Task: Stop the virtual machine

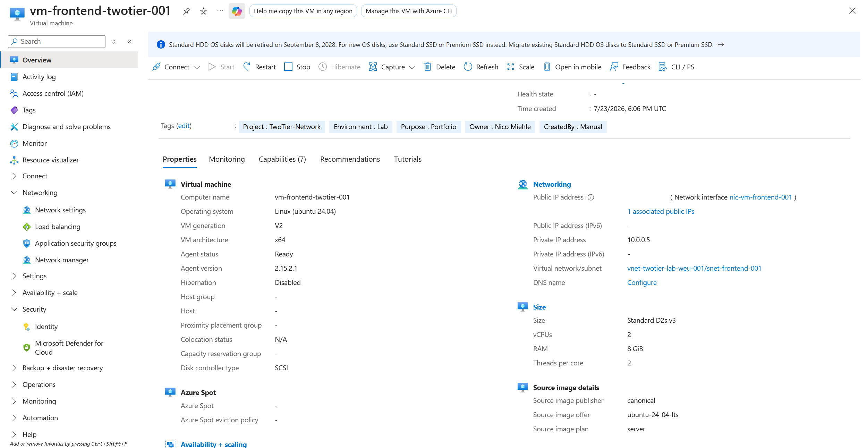Action: [297, 67]
